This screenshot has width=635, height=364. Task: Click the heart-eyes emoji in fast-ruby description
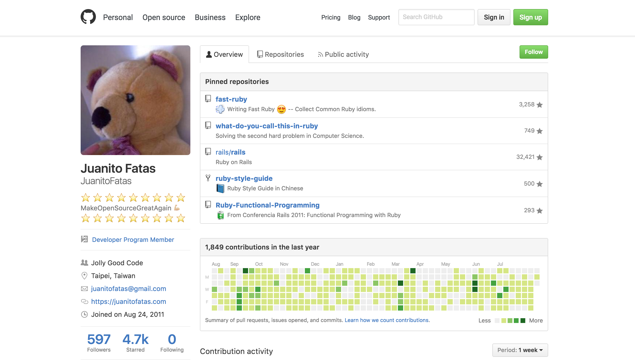coord(281,109)
